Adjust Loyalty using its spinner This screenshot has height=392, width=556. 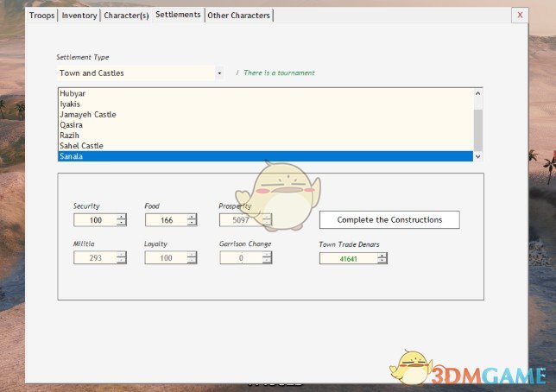192,257
